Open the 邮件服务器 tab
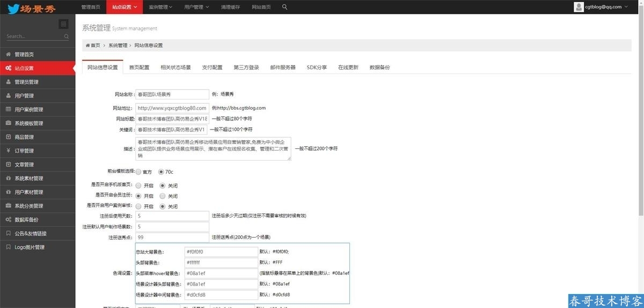This screenshot has height=308, width=644. pyautogui.click(x=283, y=68)
